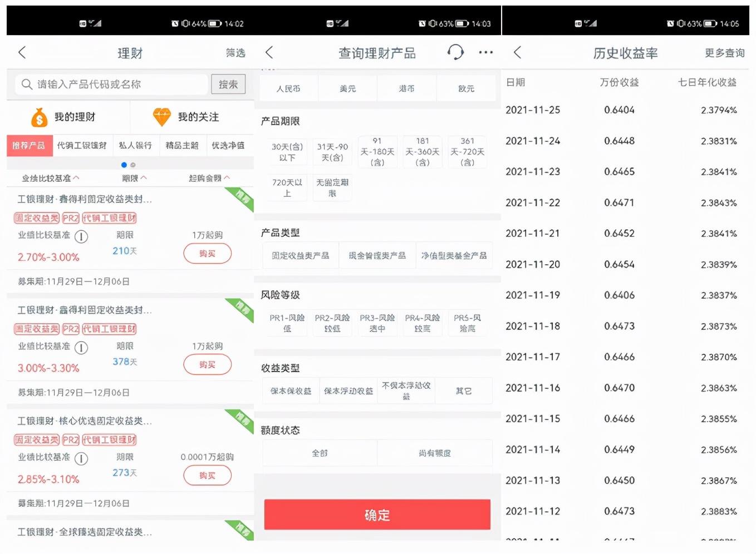
Task: Buy the 210天 product
Action: (208, 254)
